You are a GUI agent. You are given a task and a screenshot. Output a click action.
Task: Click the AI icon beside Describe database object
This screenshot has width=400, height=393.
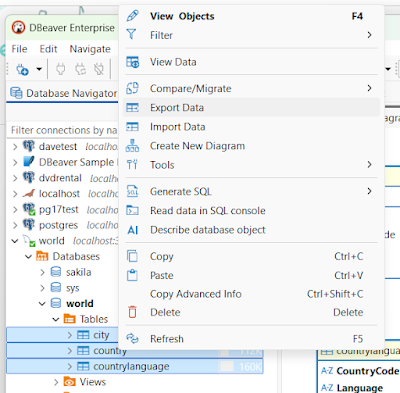coord(133,230)
